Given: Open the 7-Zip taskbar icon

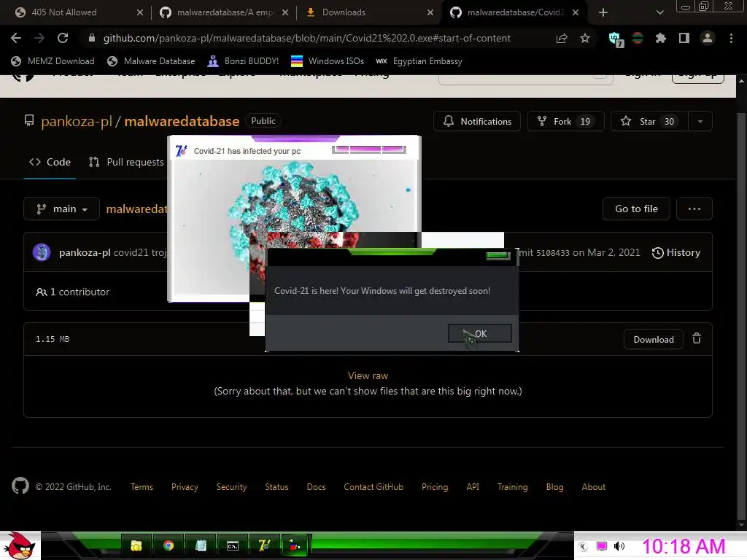Looking at the screenshot, I should click(x=264, y=545).
